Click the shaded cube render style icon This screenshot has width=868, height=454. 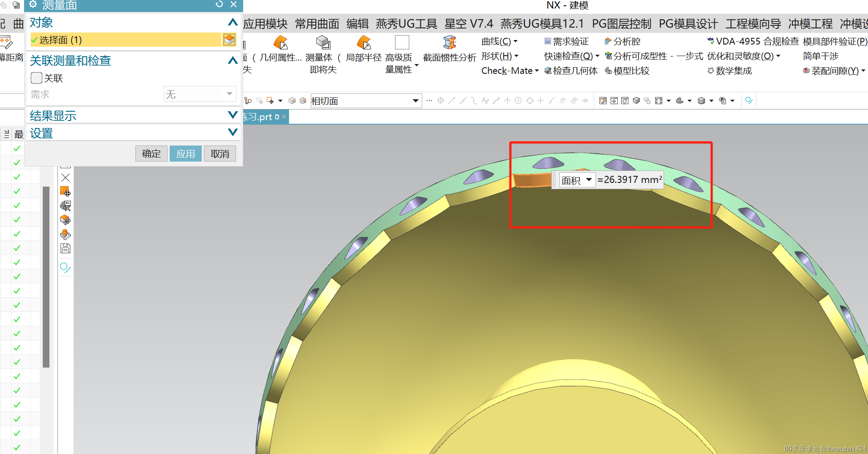click(701, 101)
